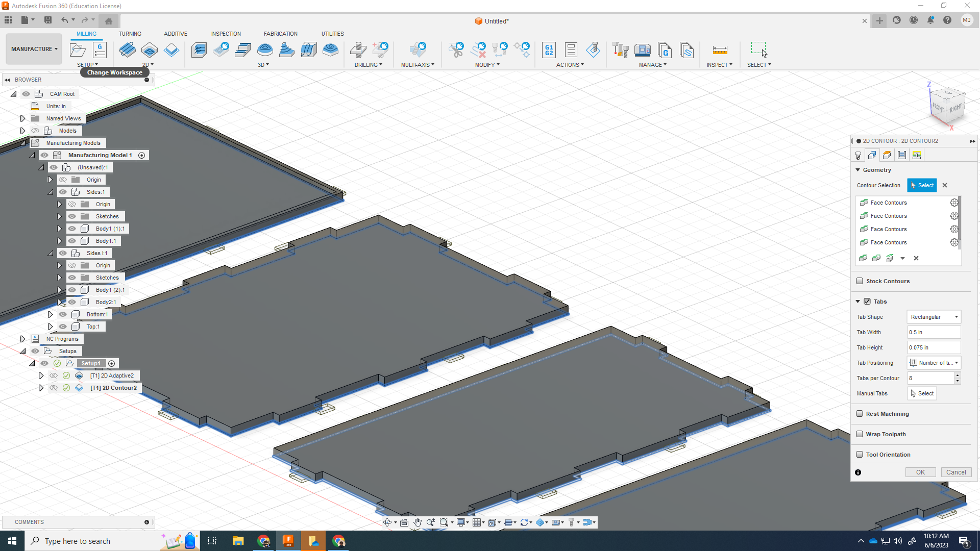Toggle visibility of Body1 (1):1 layer
980x551 pixels.
click(71, 228)
